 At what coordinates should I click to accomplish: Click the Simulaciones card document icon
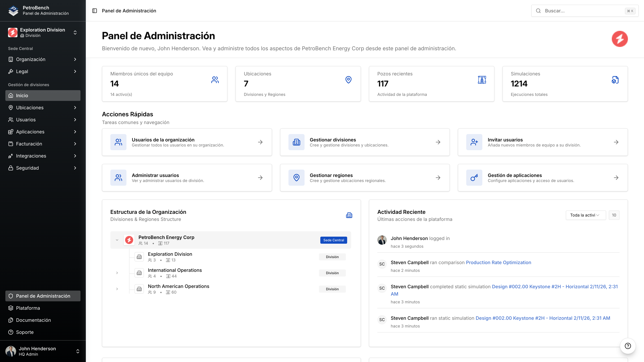tap(615, 80)
